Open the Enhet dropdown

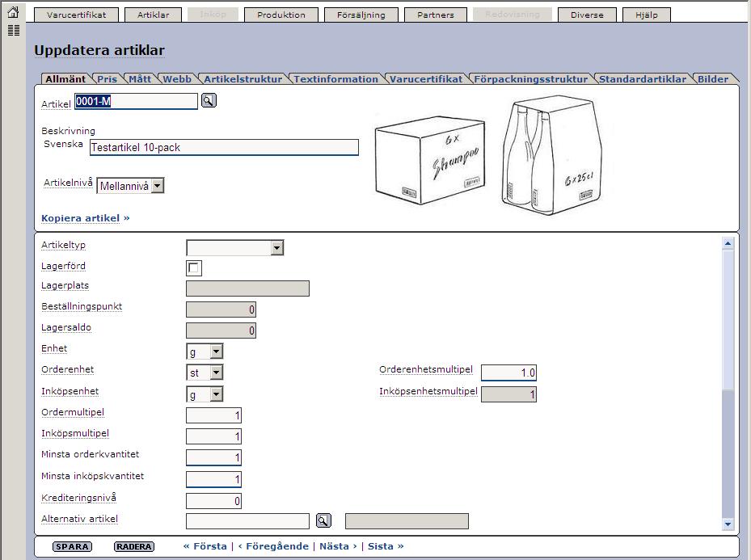(205, 352)
